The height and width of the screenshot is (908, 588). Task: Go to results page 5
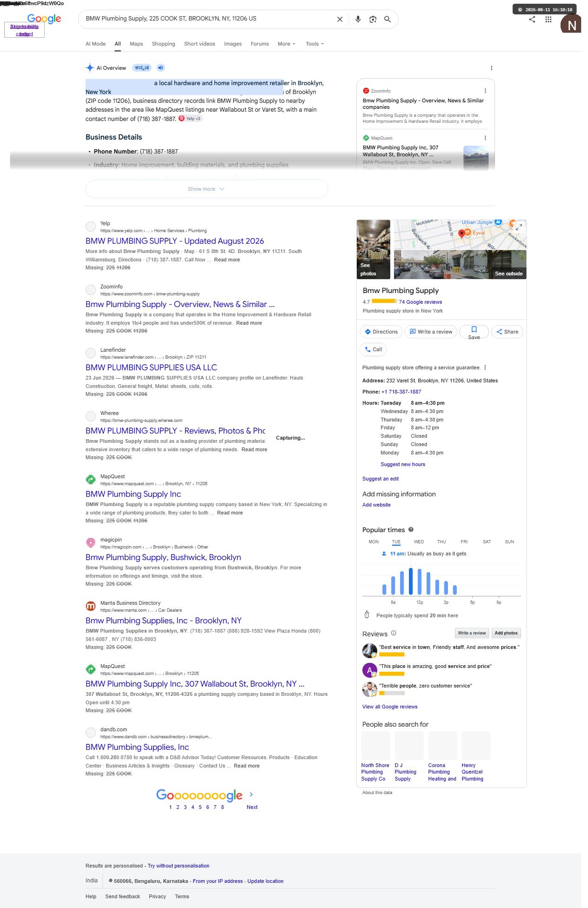tap(200, 807)
